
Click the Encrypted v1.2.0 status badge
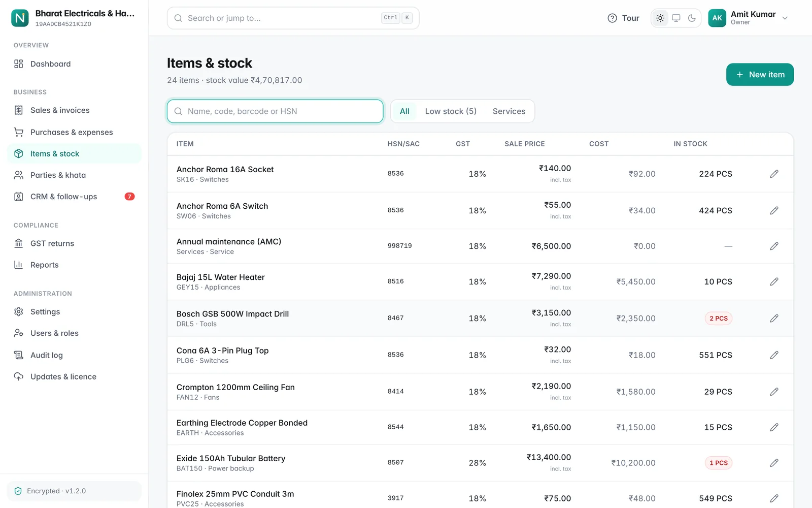tap(74, 491)
